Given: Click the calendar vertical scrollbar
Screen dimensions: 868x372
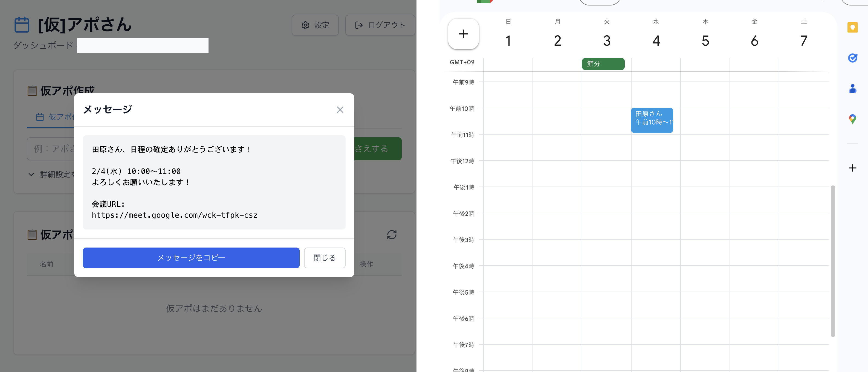Looking at the screenshot, I should (x=833, y=261).
